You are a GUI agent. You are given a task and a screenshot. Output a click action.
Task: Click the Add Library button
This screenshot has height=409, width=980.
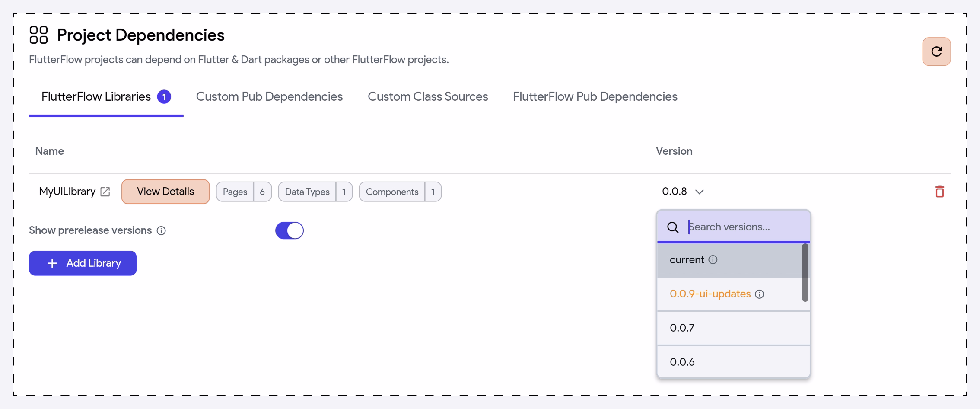[x=83, y=263]
